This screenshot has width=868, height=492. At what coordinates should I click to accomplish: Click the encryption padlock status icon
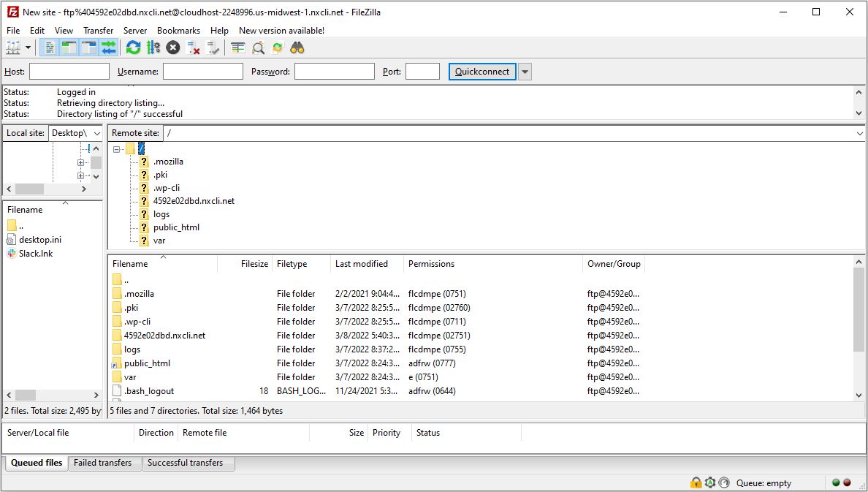[696, 482]
